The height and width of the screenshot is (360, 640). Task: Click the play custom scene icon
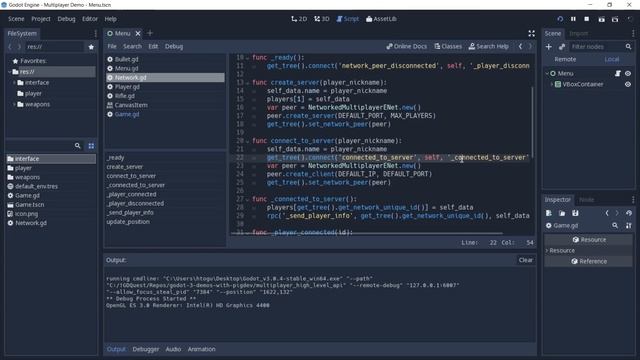pyautogui.click(x=615, y=19)
